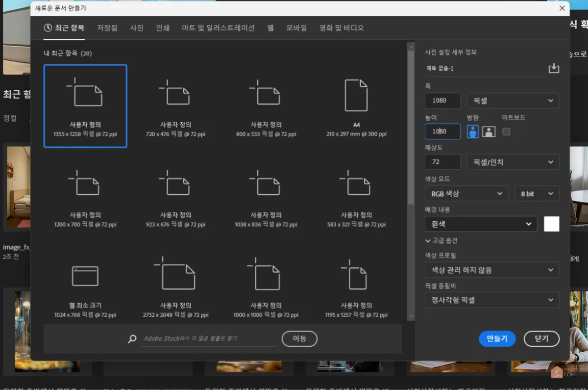The image size is (588, 390).
Task: Click the width input field showing 1080
Action: coord(442,101)
